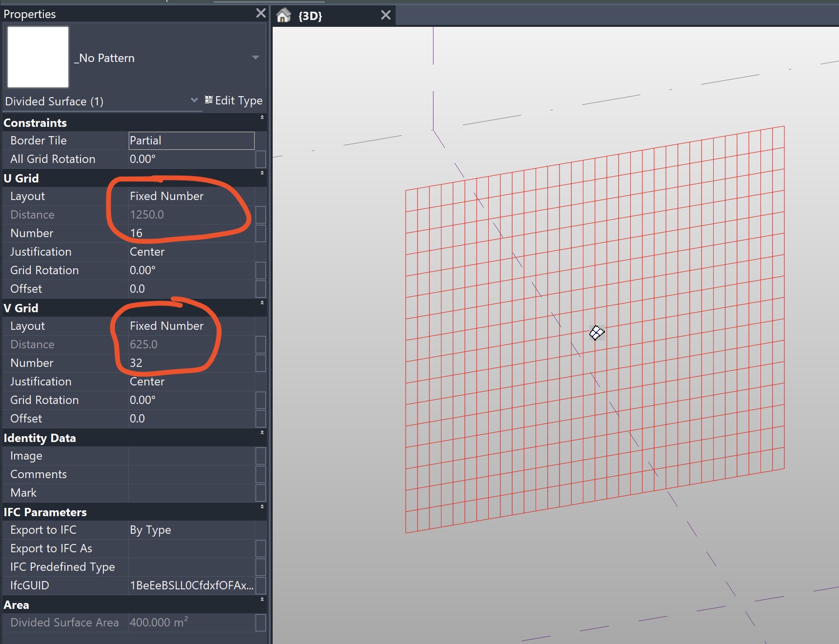Screen dimensions: 839x644
Task: Collapse the V Grid section
Action: [x=262, y=303]
